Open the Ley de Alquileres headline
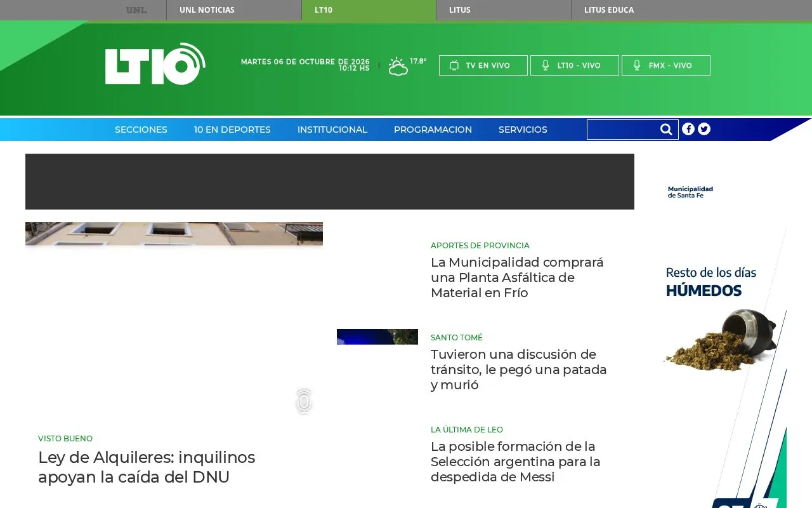 tap(147, 467)
